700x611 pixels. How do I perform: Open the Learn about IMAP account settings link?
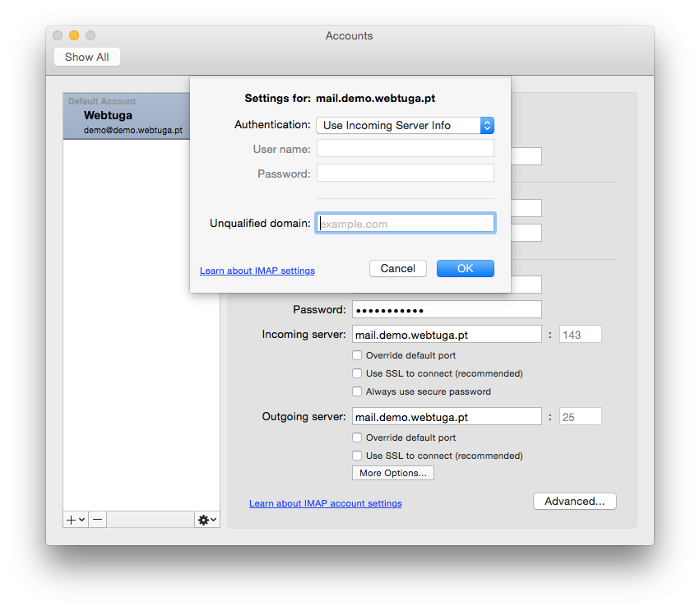pyautogui.click(x=325, y=502)
